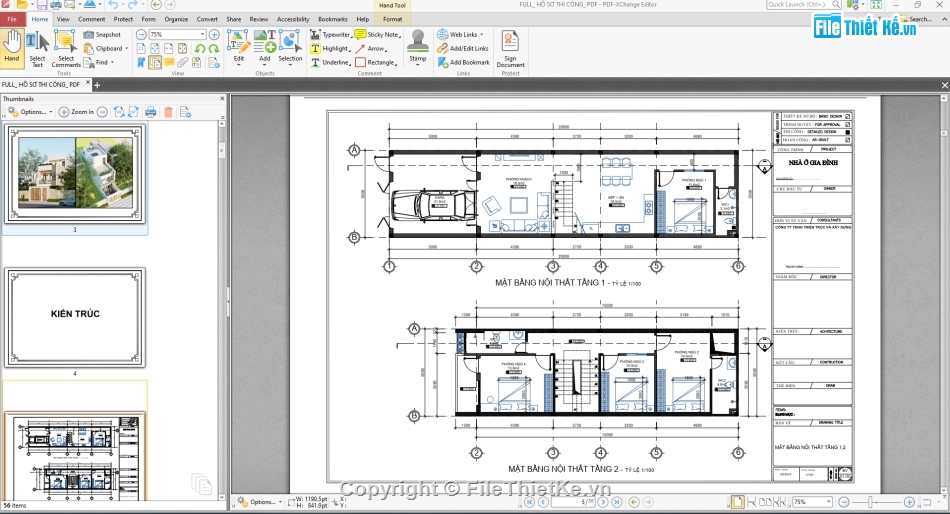Image resolution: width=950 pixels, height=514 pixels.
Task: Select the Hand tool in the ribbon
Action: [12, 47]
